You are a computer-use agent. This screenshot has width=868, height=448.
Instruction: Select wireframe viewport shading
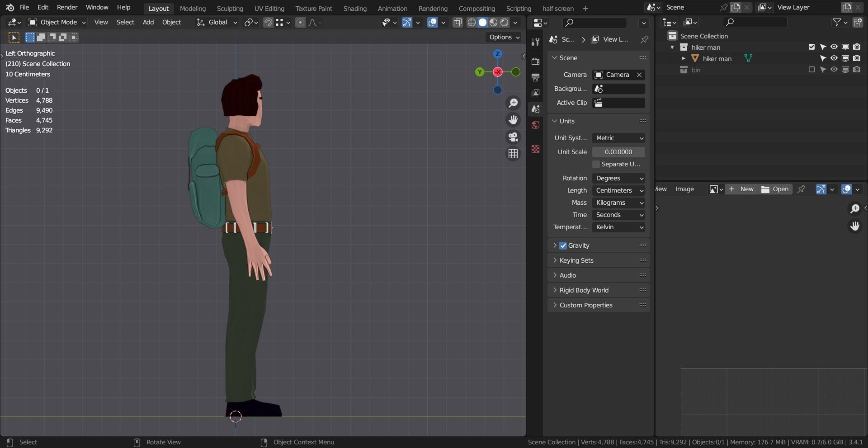click(x=472, y=23)
